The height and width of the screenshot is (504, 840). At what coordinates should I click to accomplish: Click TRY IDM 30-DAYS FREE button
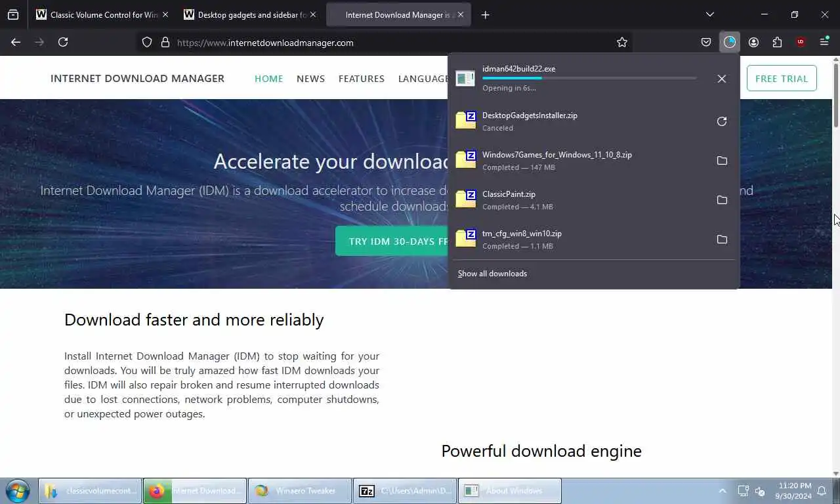[392, 241]
